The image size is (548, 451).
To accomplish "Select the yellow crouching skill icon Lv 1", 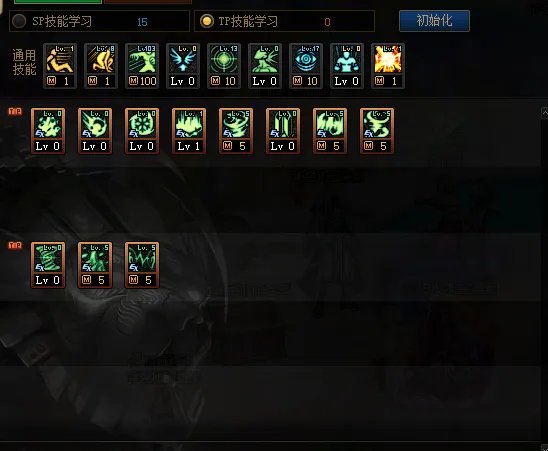I will [x=60, y=66].
